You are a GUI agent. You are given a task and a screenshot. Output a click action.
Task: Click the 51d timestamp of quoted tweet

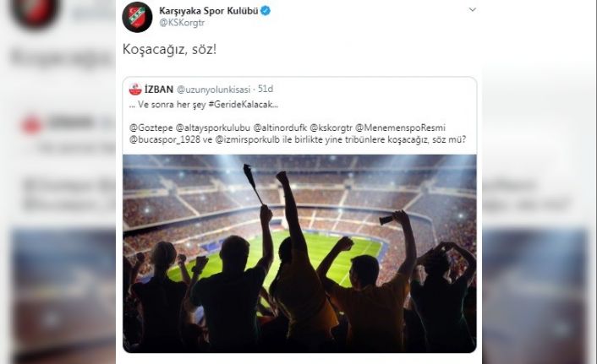(266, 89)
